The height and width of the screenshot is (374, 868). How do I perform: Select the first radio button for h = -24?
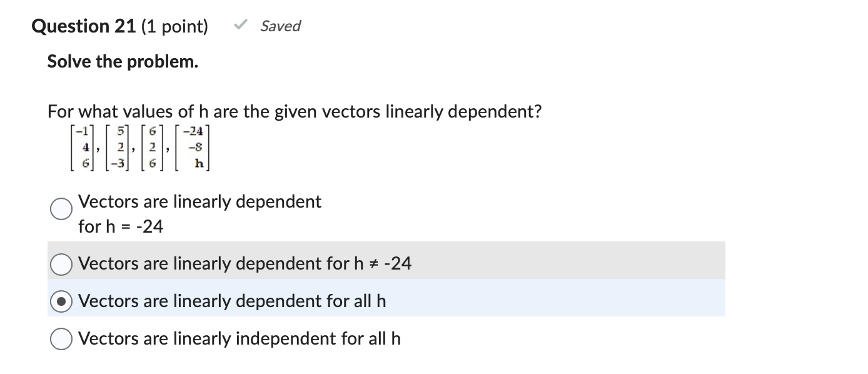(x=61, y=209)
